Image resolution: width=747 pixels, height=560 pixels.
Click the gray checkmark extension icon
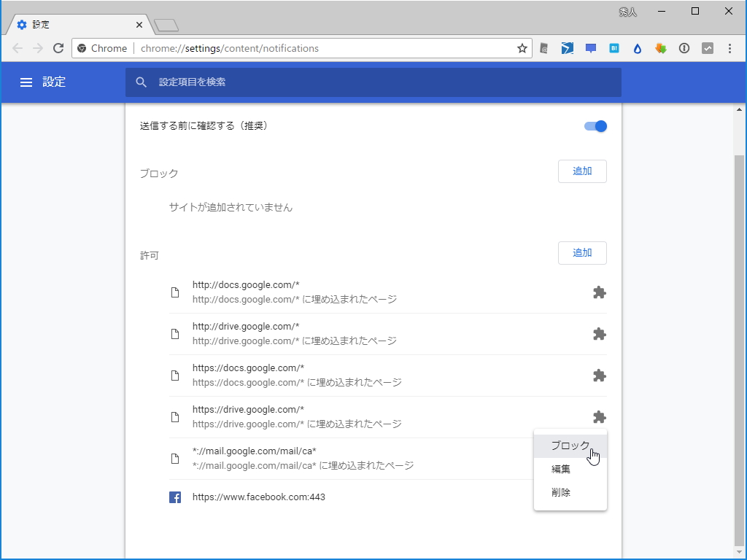[x=707, y=48]
